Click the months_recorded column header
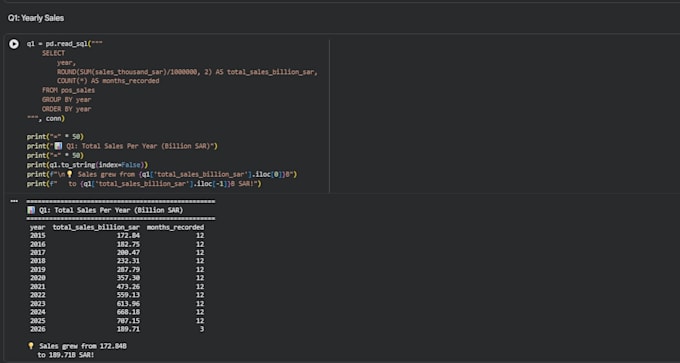680x363 pixels. 176,227
